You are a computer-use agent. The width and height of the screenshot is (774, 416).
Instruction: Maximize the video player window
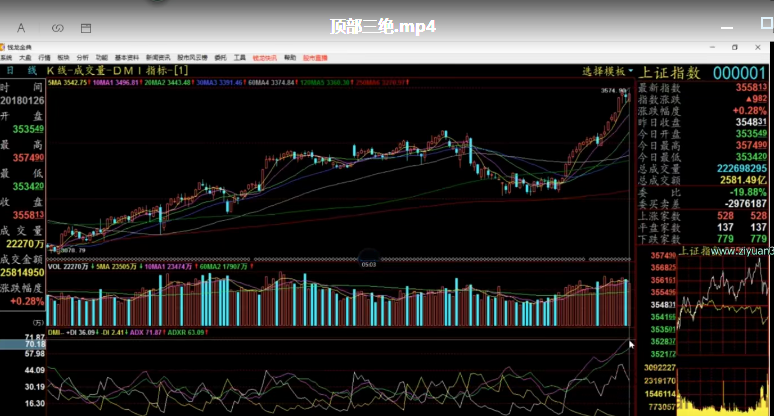coord(767,23)
